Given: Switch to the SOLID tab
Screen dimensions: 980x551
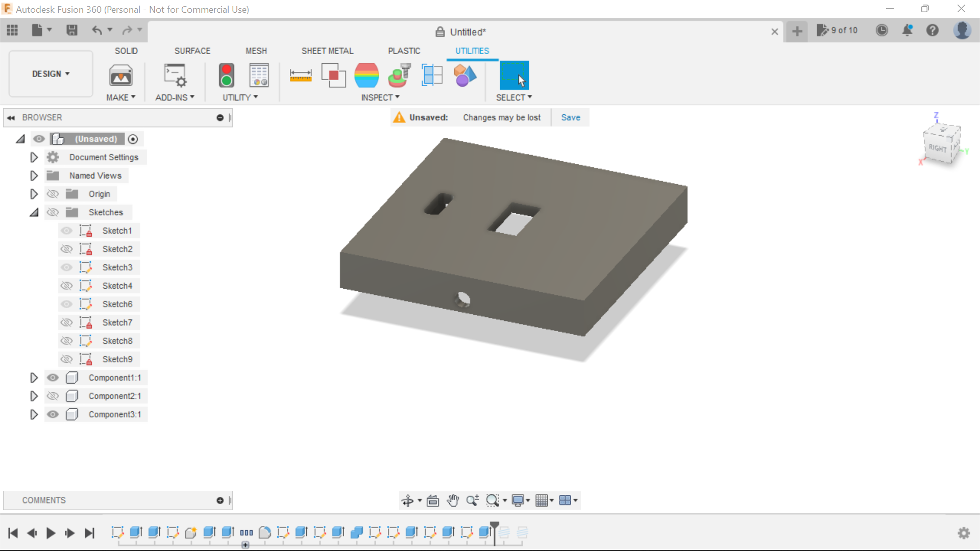Looking at the screenshot, I should [x=126, y=51].
